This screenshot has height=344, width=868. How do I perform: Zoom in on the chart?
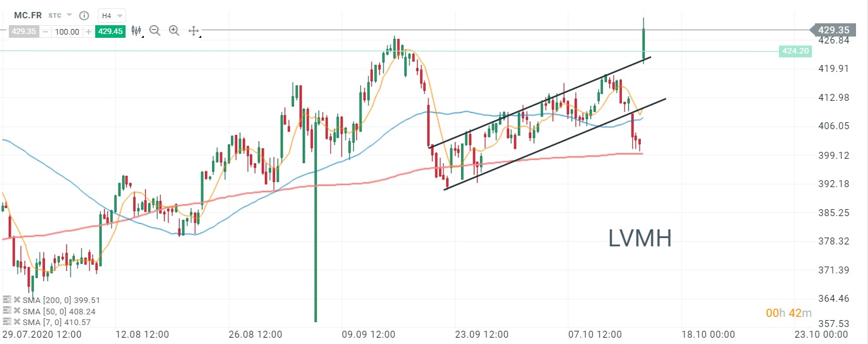[x=174, y=31]
